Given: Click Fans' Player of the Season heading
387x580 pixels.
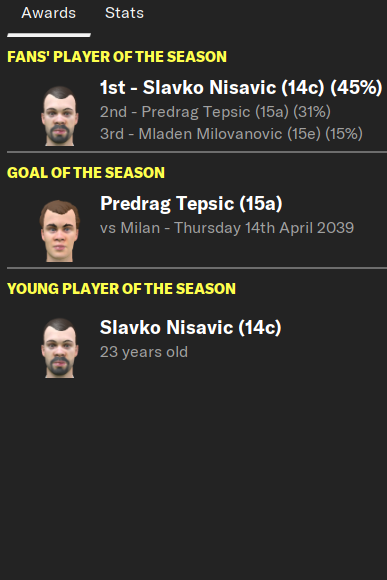Looking at the screenshot, I should [x=117, y=57].
